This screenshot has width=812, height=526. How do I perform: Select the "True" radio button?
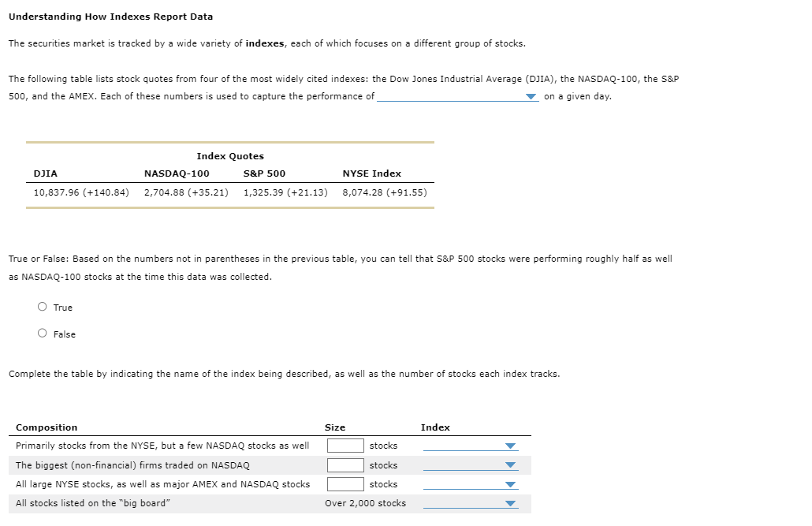(42, 306)
